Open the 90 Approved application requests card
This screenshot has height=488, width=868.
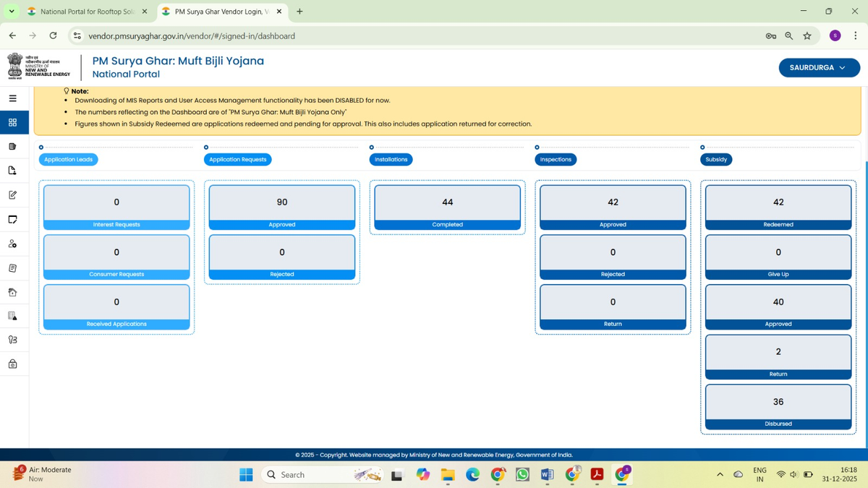point(282,207)
